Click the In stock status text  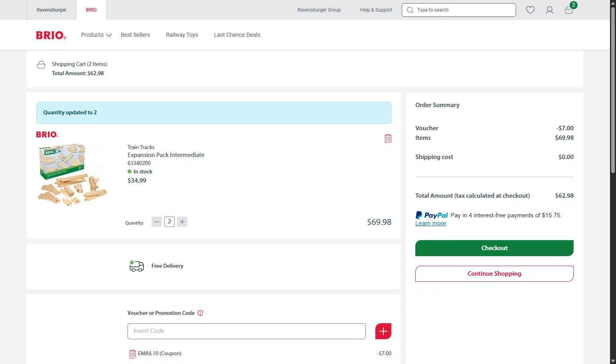pos(143,171)
